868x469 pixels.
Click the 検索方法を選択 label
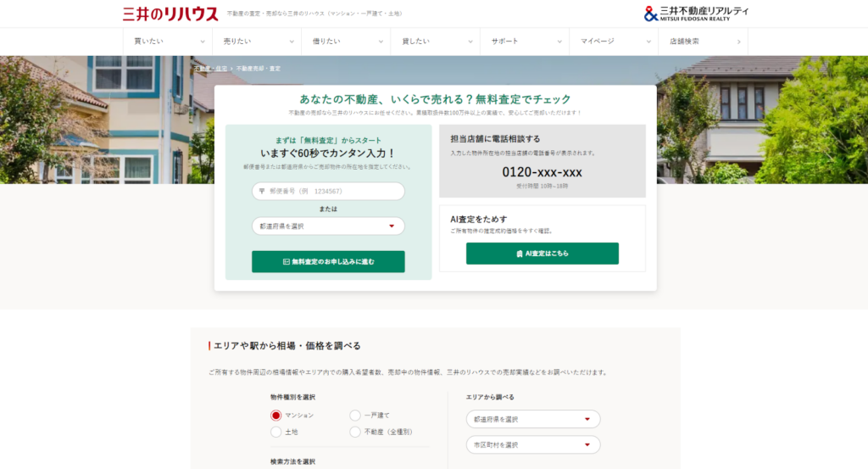292,462
